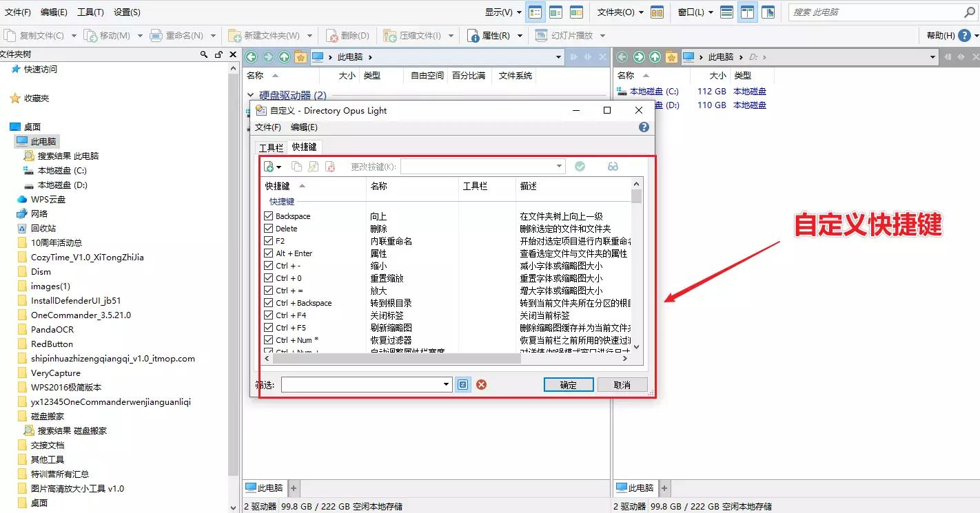Click the edit hotkey pencil icon

point(312,166)
